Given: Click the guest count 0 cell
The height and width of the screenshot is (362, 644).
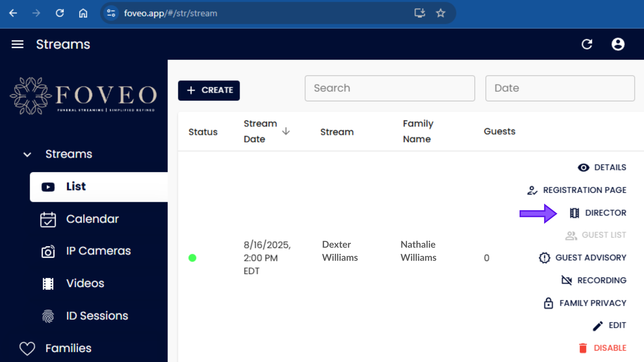Looking at the screenshot, I should tap(486, 258).
